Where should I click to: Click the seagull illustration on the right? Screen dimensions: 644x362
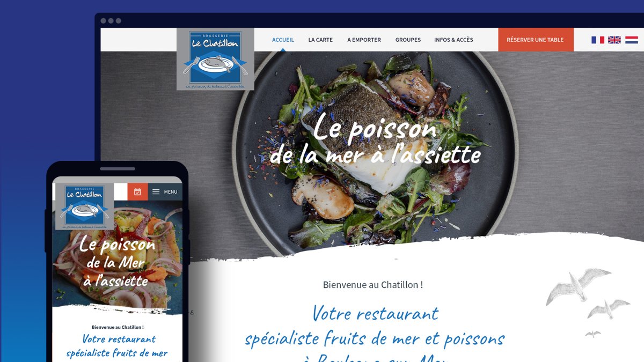click(x=588, y=301)
